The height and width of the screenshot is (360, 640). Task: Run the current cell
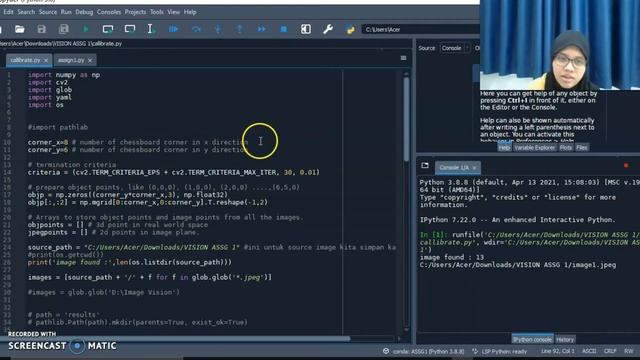coord(108,29)
